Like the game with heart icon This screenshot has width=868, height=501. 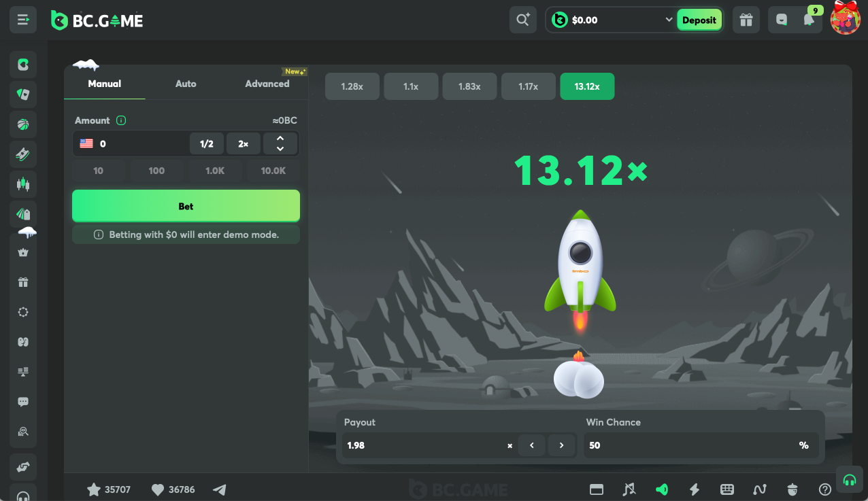(158, 489)
